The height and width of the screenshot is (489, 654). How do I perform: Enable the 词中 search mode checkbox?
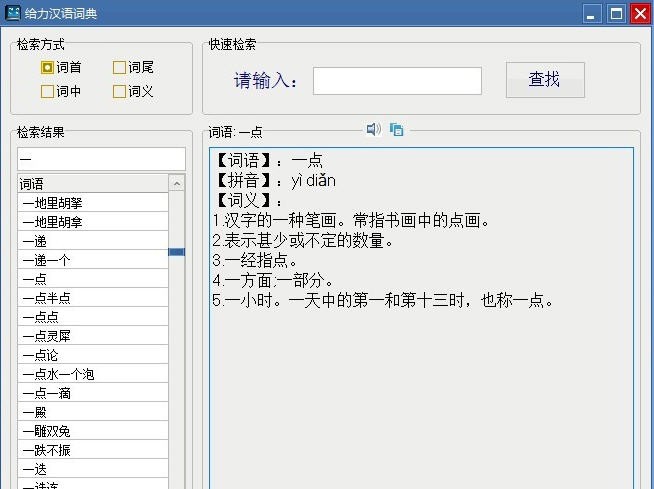tap(48, 91)
